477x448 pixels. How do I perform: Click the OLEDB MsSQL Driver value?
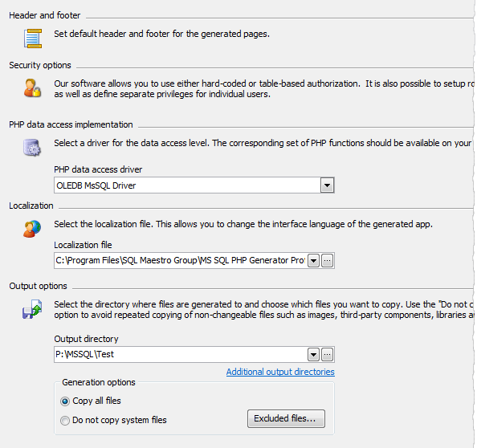pos(96,185)
